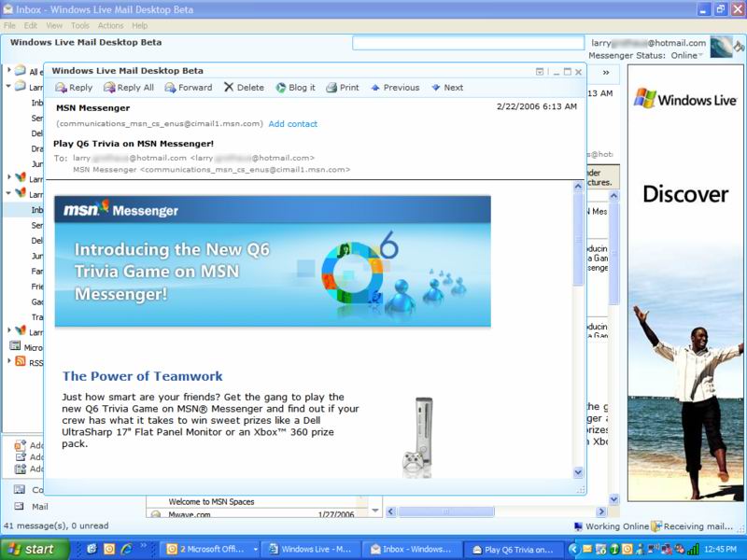Screen dimensions: 747x560
Task: Click the Add contact link
Action: pos(292,124)
